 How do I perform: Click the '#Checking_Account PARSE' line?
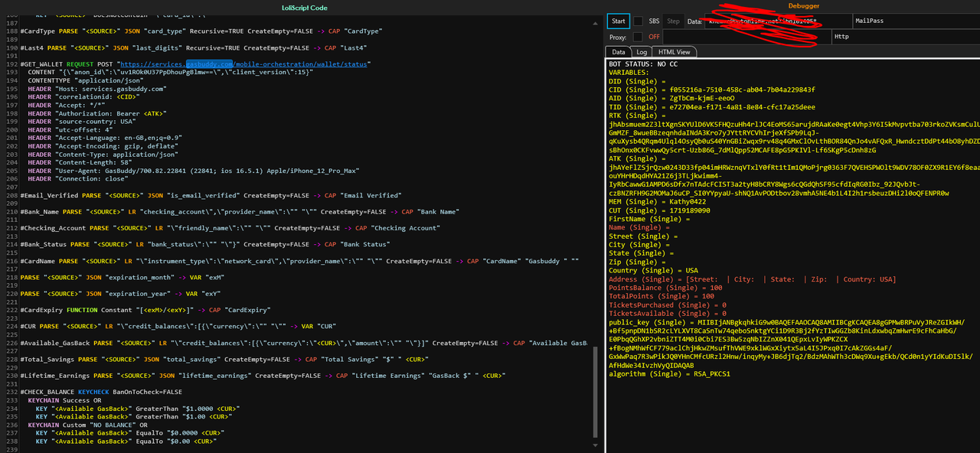230,228
